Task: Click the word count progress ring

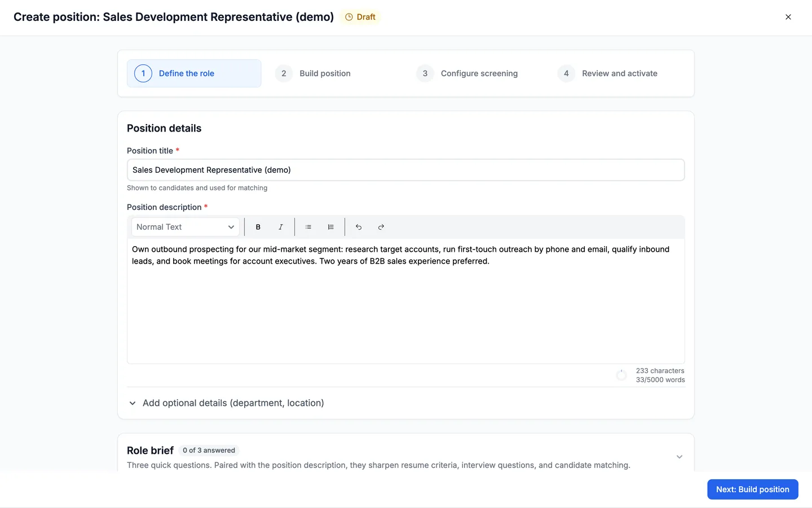Action: (x=621, y=375)
